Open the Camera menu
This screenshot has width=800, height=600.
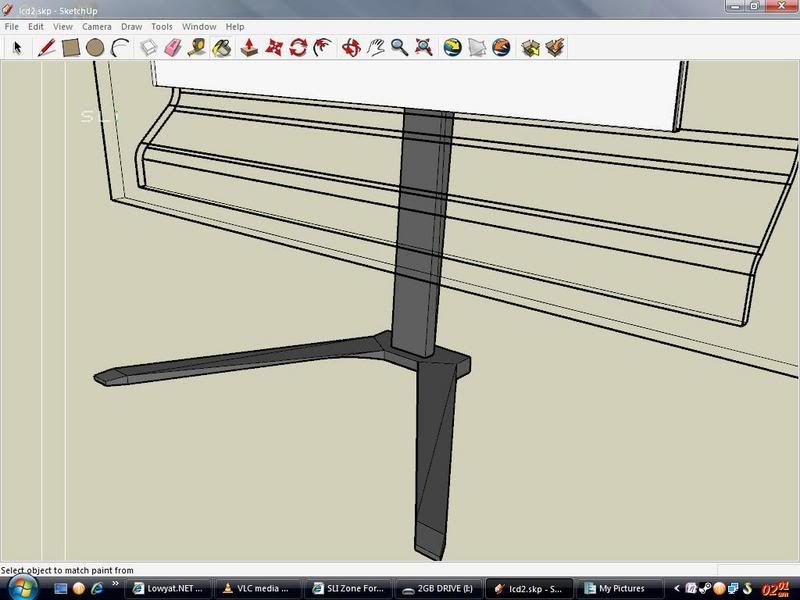96,27
